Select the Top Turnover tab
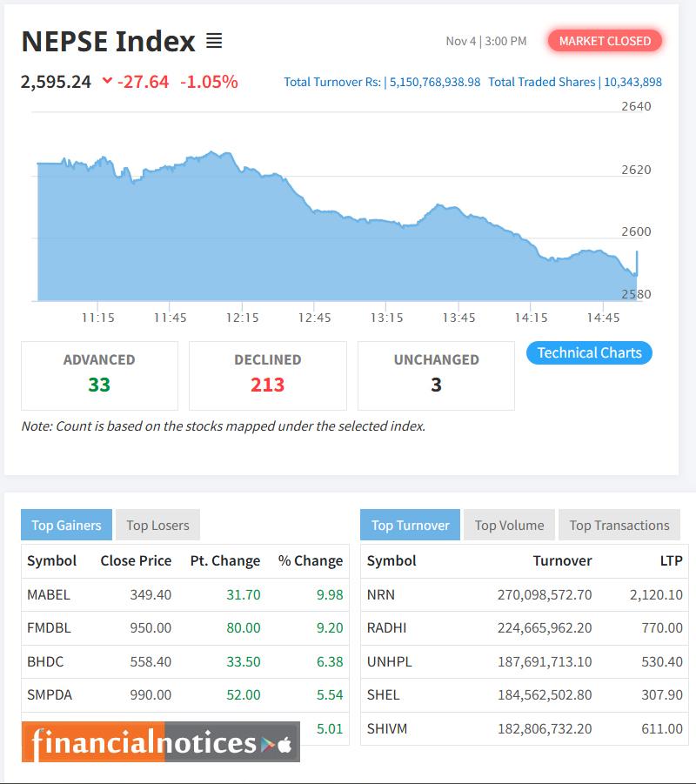The image size is (696, 784). (x=409, y=525)
